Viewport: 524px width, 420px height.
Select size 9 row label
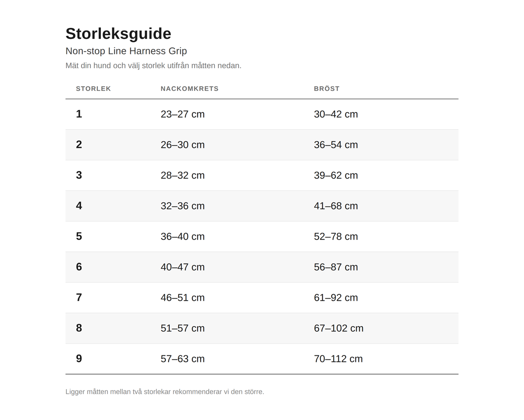pyautogui.click(x=79, y=358)
